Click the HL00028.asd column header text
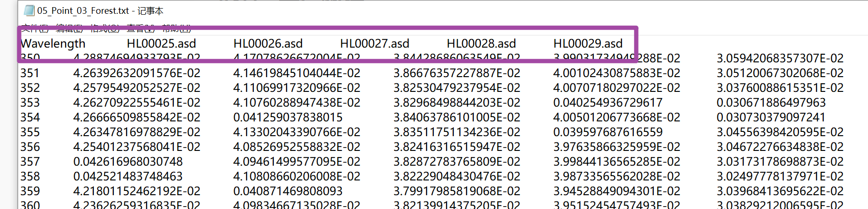Screen dimensions: 868x209 pos(481,44)
